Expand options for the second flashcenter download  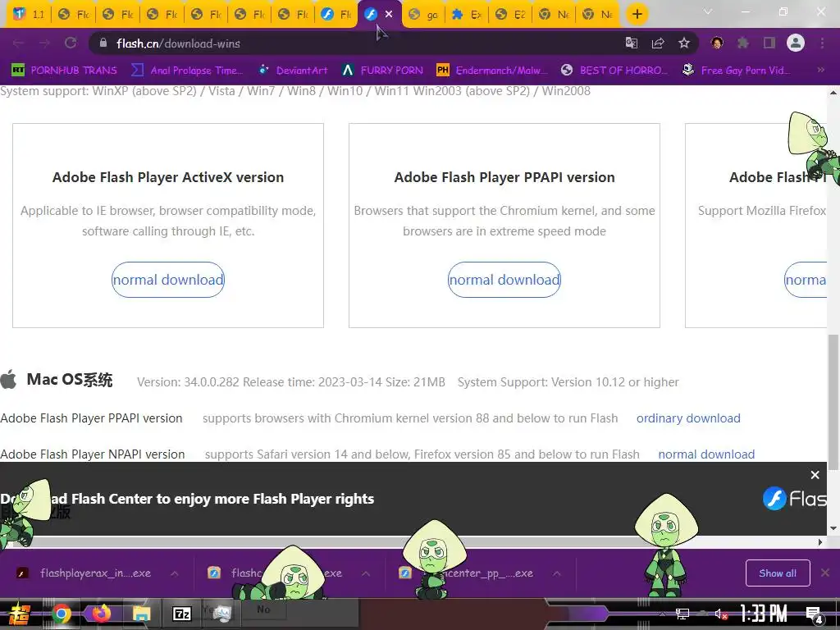(366, 573)
